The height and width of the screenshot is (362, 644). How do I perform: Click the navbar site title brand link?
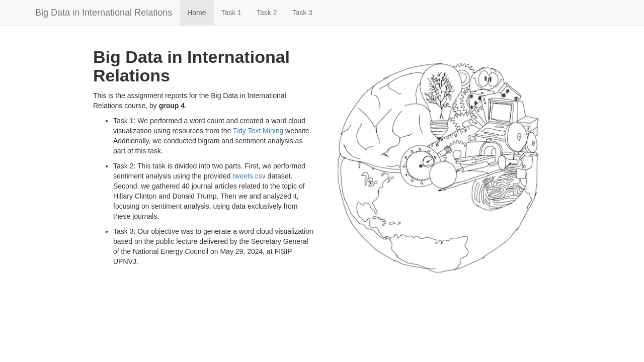coord(104,13)
